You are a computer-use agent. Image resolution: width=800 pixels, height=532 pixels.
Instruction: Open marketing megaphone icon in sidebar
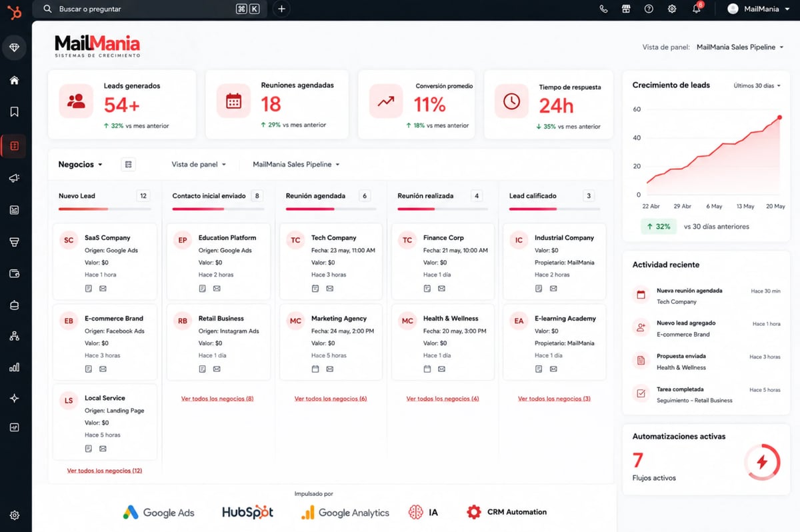(15, 178)
